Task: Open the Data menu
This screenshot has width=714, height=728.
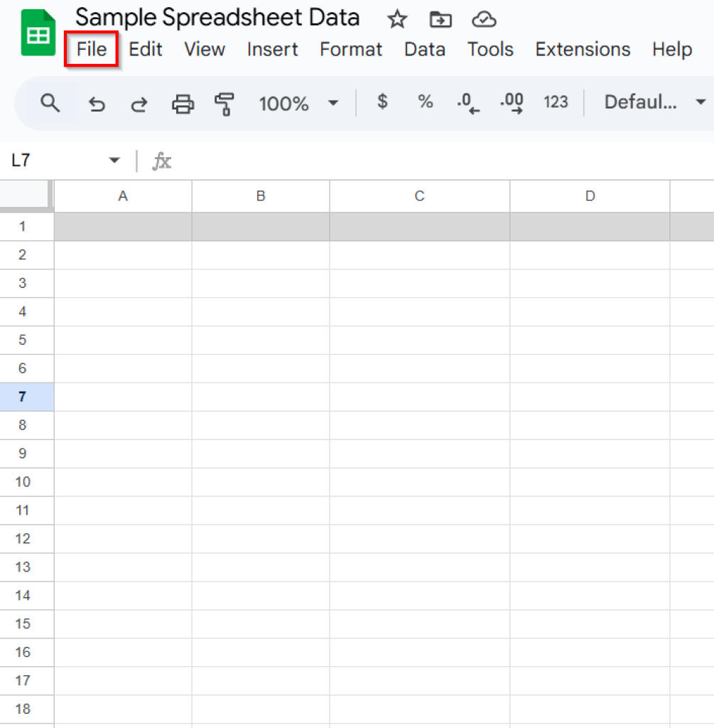Action: tap(424, 49)
